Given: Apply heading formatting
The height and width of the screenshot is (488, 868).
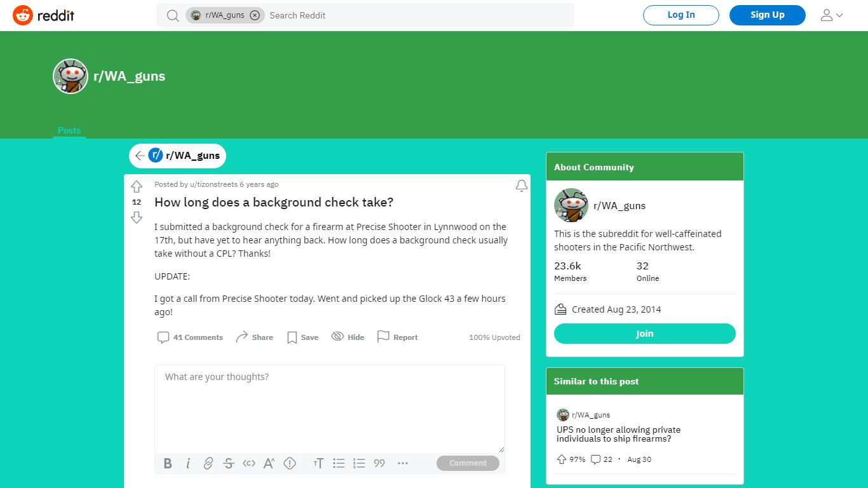Looking at the screenshot, I should 318,463.
